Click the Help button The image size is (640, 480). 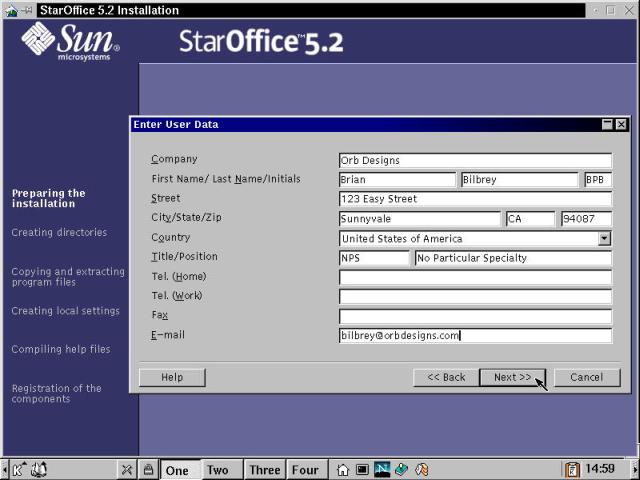tap(172, 377)
